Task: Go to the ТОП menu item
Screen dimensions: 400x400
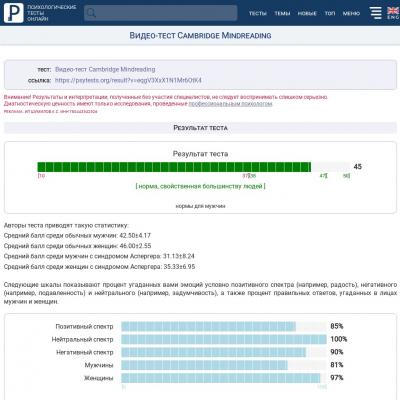Action: [x=330, y=13]
